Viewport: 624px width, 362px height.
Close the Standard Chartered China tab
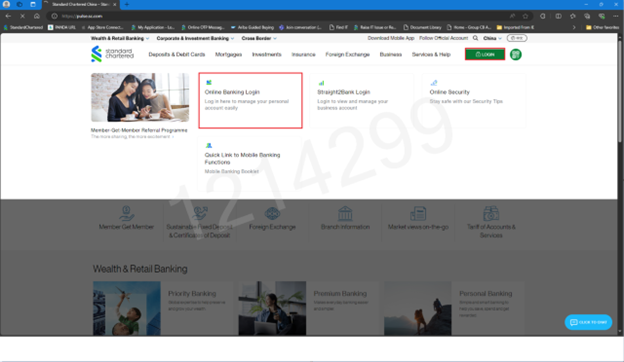[115, 4]
